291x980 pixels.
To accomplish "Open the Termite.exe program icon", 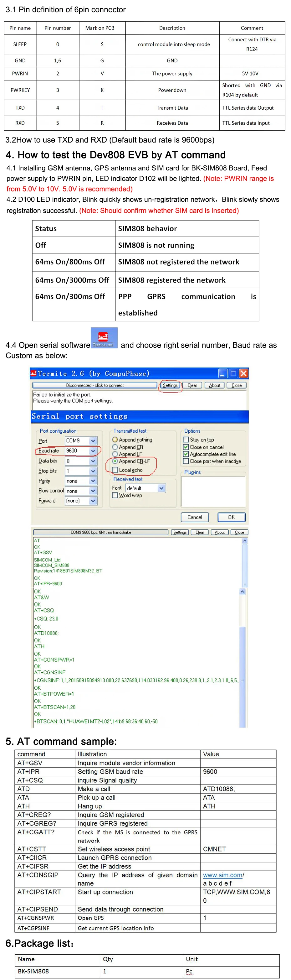I will (104, 337).
